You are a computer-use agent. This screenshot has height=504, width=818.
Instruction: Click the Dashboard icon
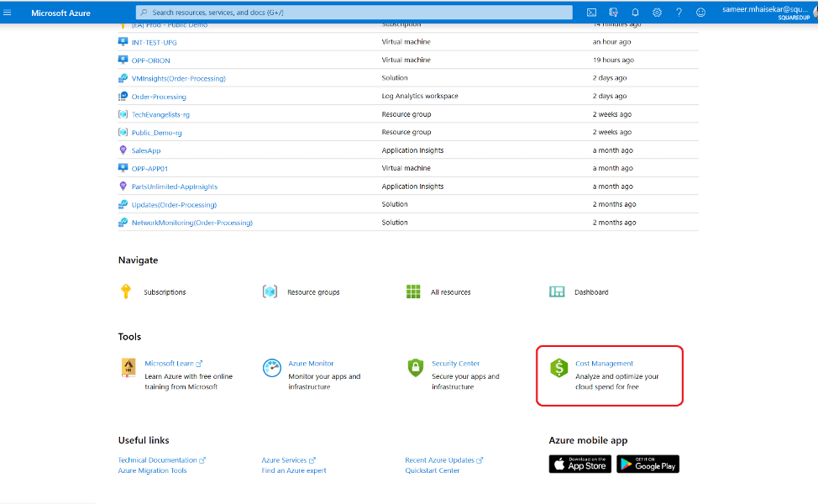[557, 291]
